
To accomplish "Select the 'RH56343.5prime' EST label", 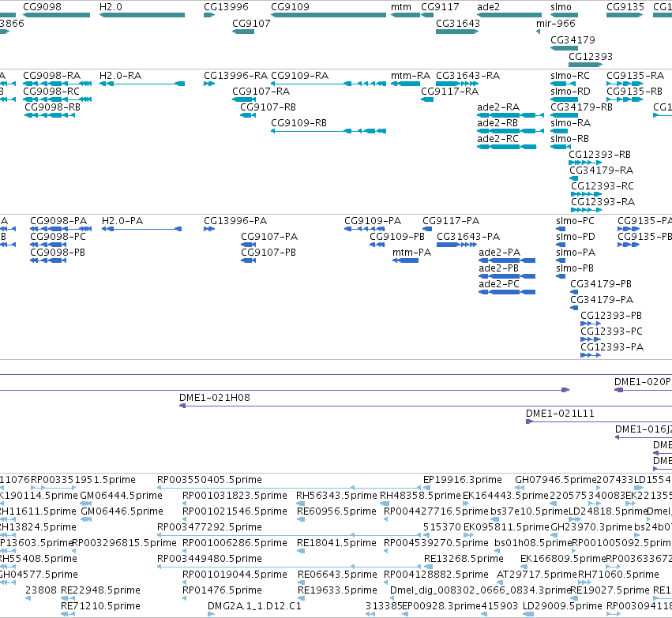I will pos(336,496).
